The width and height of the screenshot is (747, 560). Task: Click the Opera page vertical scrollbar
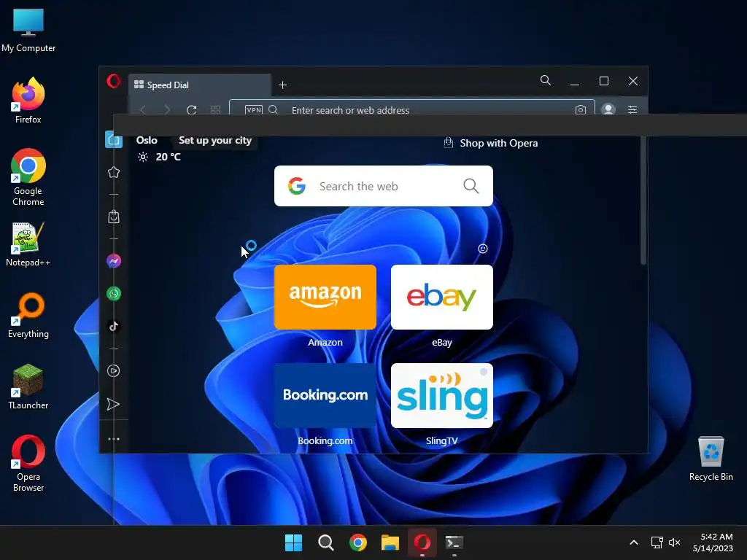point(643,200)
